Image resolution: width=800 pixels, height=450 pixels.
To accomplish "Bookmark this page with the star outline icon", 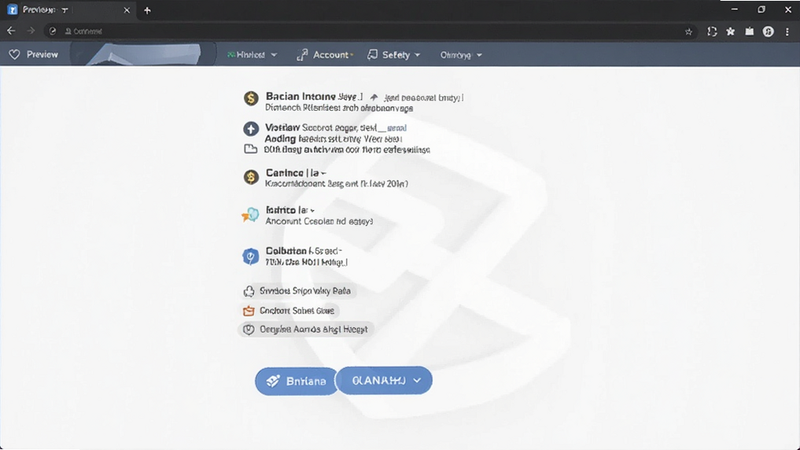I will click(x=688, y=32).
